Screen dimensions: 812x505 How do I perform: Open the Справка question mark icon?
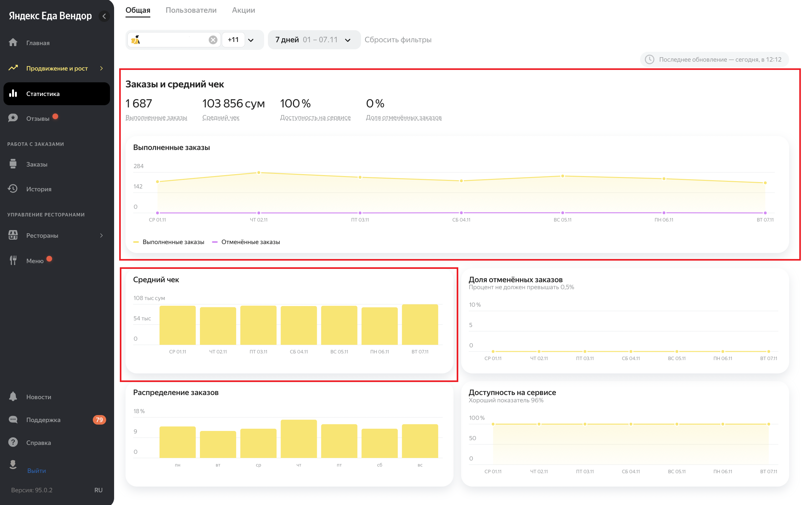click(13, 442)
